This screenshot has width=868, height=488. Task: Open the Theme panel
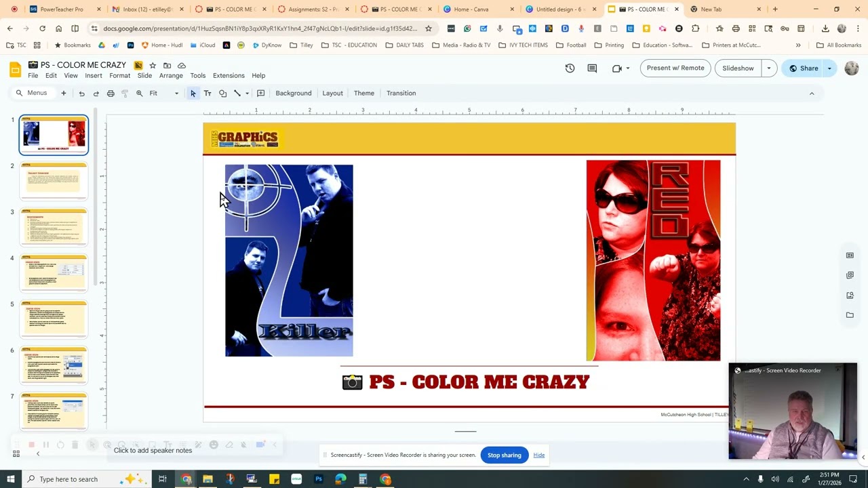pyautogui.click(x=364, y=94)
